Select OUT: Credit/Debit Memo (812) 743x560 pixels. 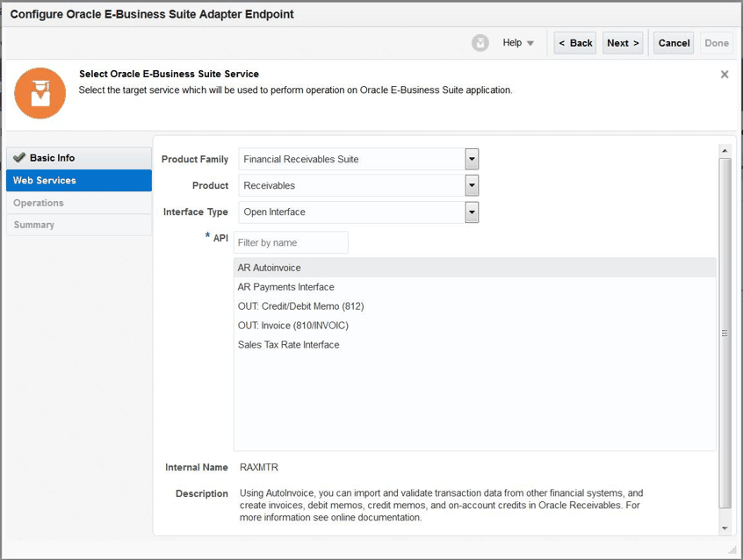coord(300,306)
